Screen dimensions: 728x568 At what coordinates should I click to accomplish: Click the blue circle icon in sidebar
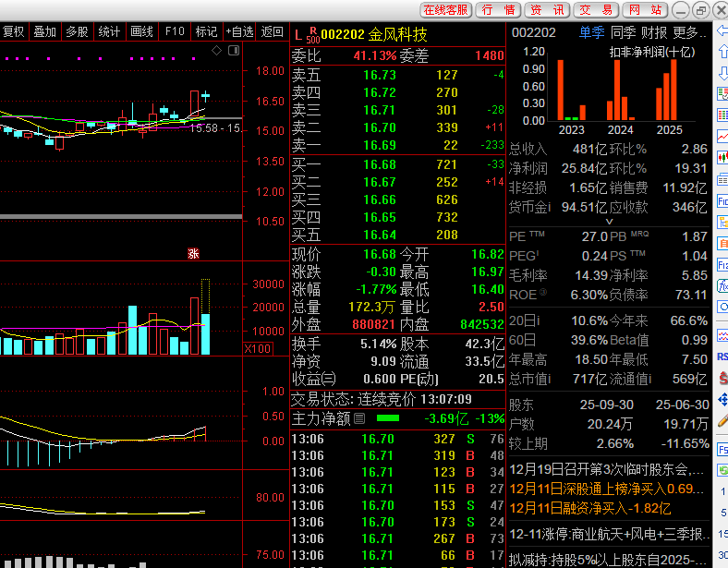(722, 307)
